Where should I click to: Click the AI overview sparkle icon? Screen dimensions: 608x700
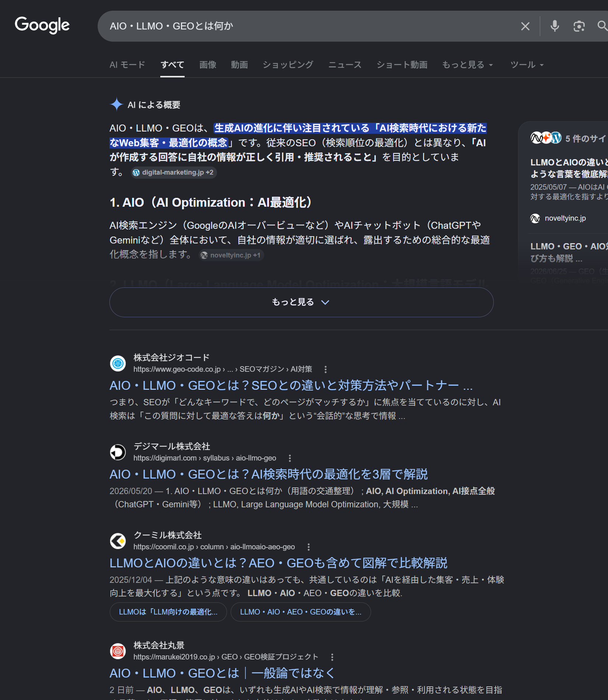point(116,105)
